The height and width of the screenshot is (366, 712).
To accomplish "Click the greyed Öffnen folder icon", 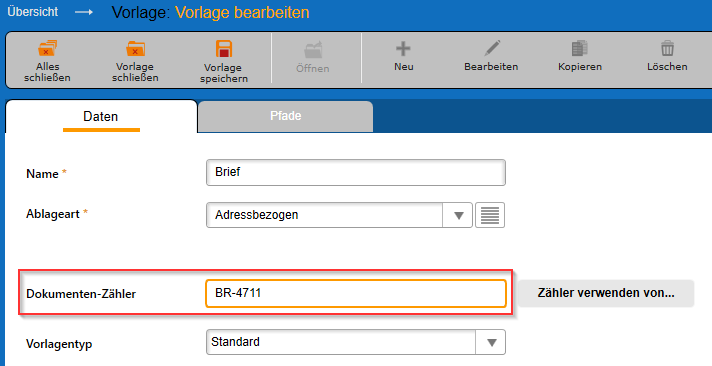I will pos(313,50).
